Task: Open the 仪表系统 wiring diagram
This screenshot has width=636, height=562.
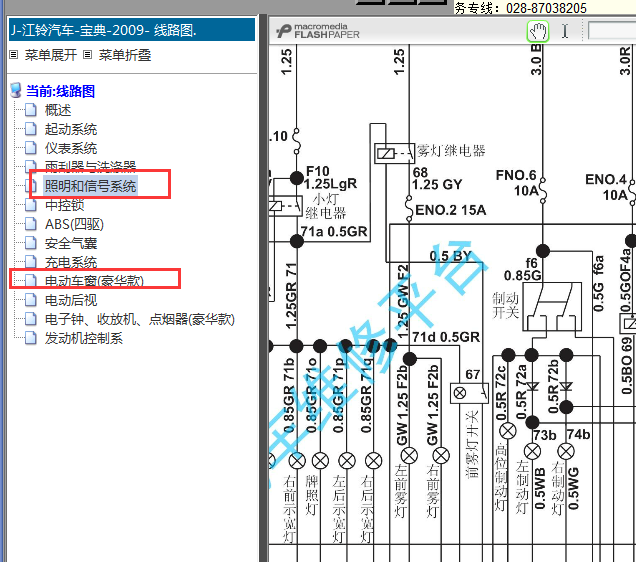Action: point(71,148)
